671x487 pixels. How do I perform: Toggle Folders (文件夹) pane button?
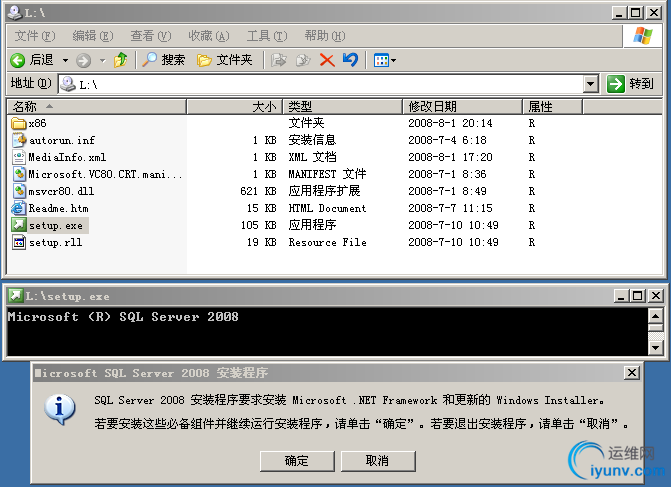[225, 60]
